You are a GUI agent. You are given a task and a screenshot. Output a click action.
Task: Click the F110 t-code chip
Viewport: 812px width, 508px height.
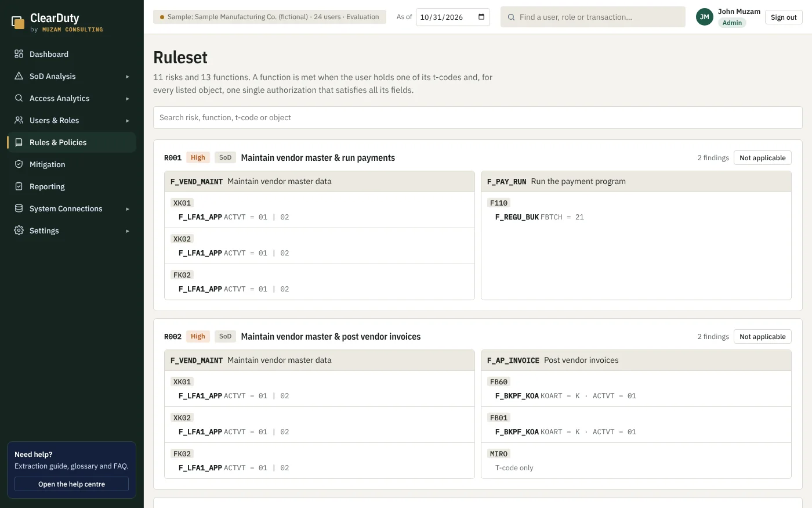[x=499, y=203]
